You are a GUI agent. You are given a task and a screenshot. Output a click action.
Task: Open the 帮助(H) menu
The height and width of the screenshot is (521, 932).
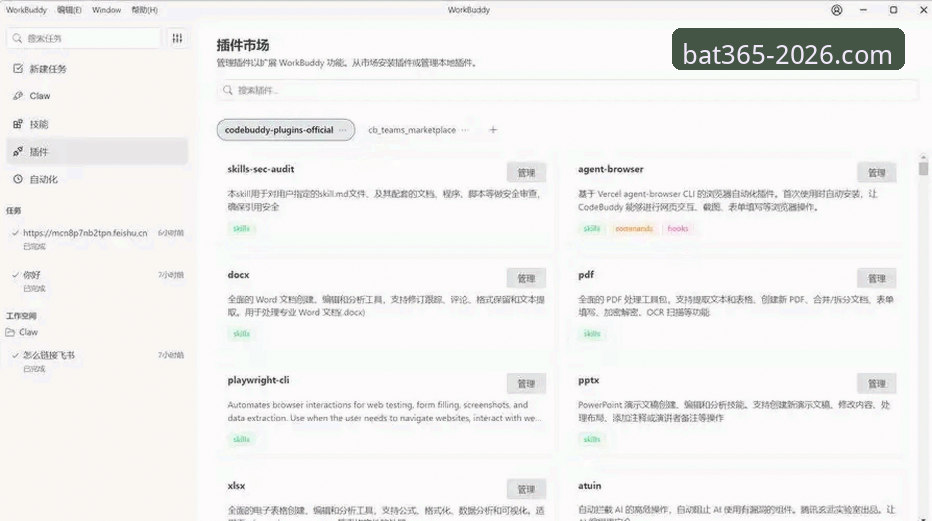click(144, 10)
